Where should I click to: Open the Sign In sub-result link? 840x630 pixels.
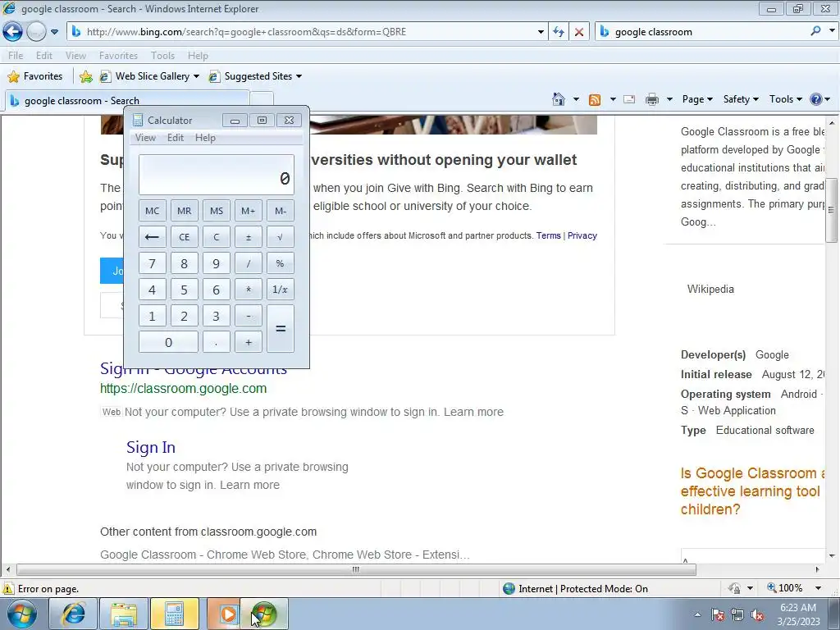pyautogui.click(x=151, y=447)
